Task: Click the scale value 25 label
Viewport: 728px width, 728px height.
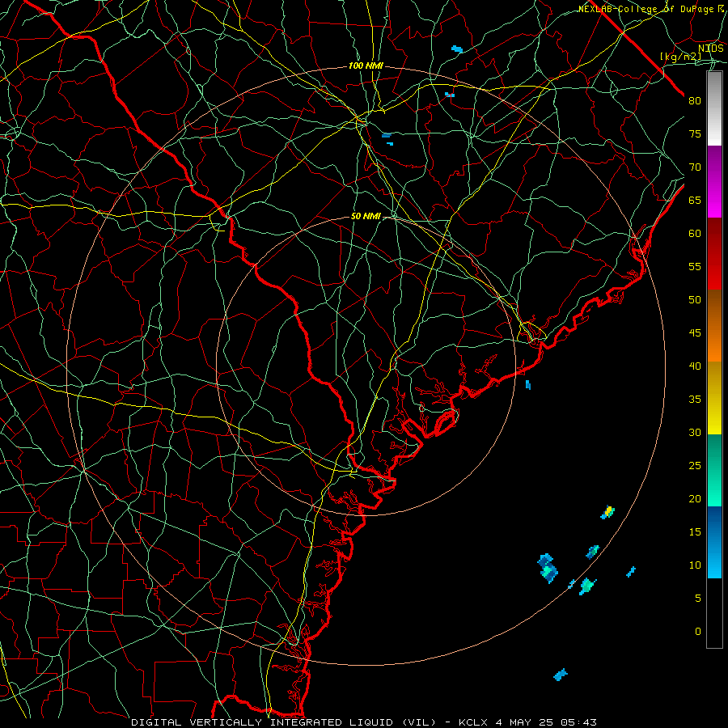Action: point(695,466)
